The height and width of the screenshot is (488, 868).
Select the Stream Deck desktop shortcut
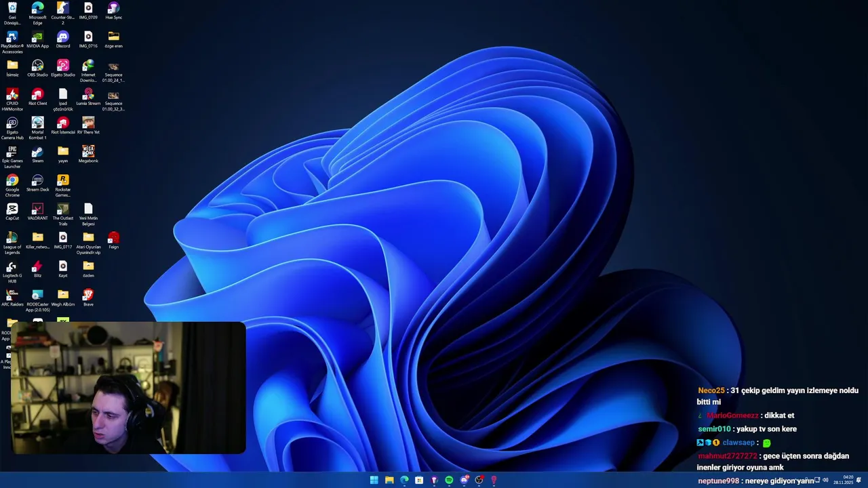(x=37, y=183)
